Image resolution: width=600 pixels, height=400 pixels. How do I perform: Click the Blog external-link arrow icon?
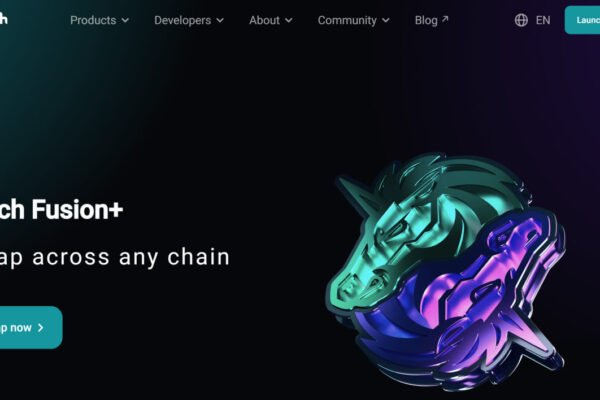click(x=445, y=18)
